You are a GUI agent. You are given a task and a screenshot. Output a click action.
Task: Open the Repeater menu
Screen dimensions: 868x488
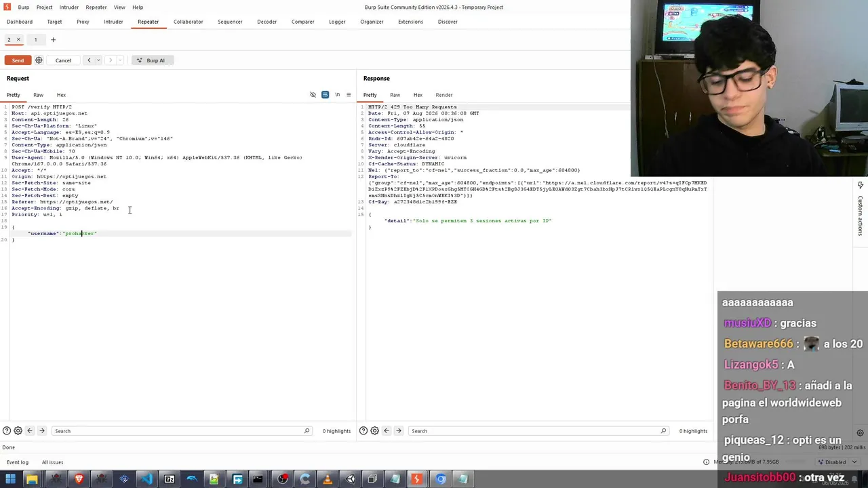pyautogui.click(x=96, y=7)
